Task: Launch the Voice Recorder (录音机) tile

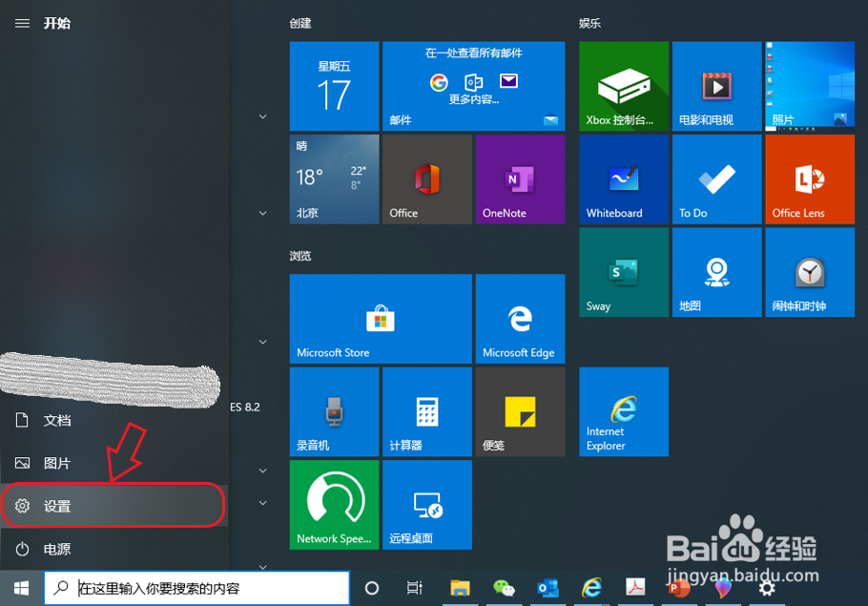Action: tap(335, 411)
